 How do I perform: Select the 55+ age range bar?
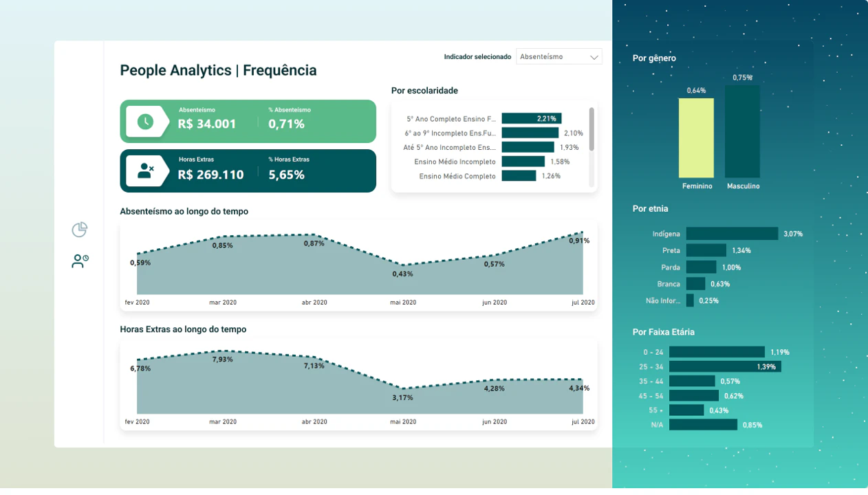686,410
